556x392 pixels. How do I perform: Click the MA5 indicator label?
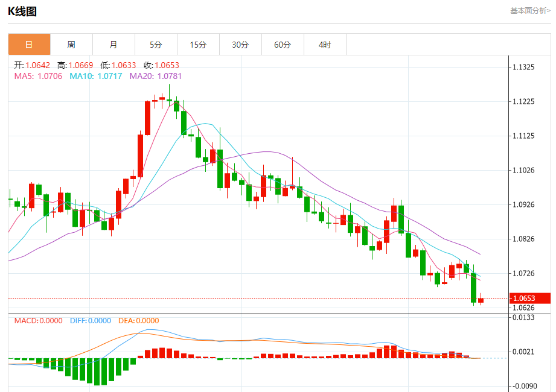(38, 76)
